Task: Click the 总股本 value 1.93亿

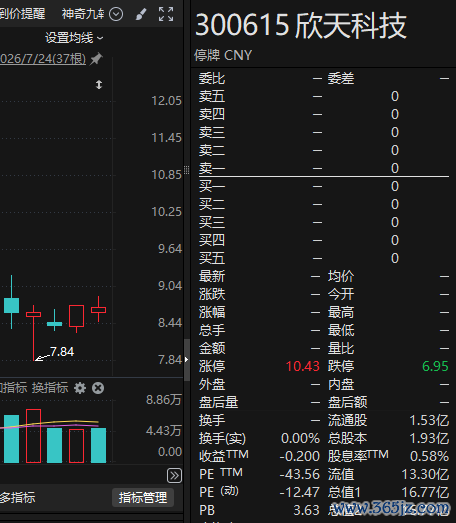Action: click(429, 438)
